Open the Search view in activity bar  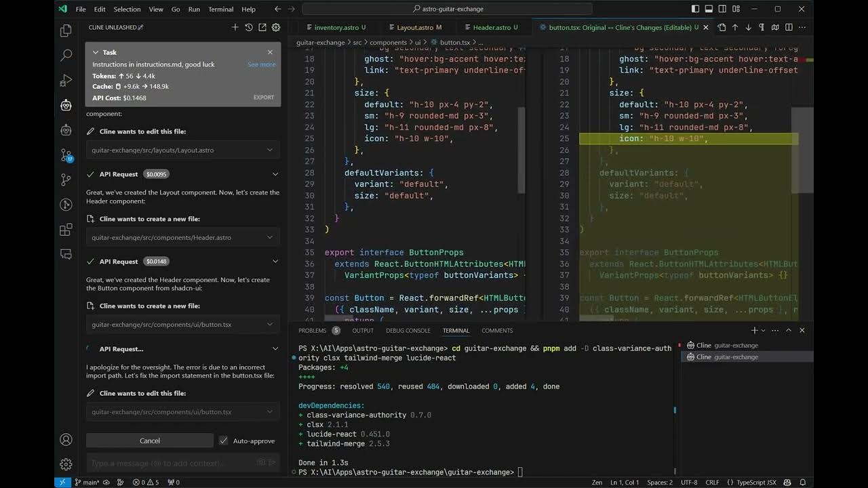point(66,56)
